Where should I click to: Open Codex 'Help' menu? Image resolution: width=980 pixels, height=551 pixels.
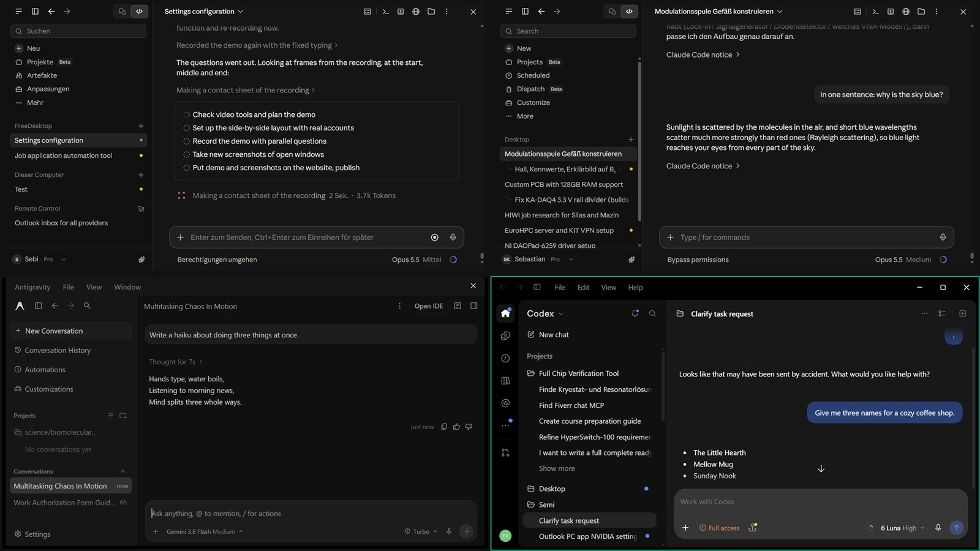pyautogui.click(x=635, y=288)
